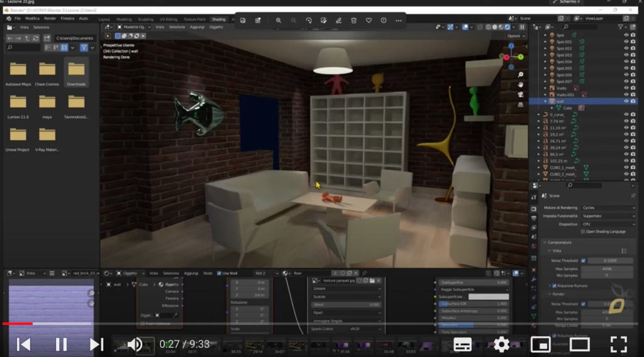
Task: Open the Modifiers wrench properties tab
Action: (x=533, y=279)
